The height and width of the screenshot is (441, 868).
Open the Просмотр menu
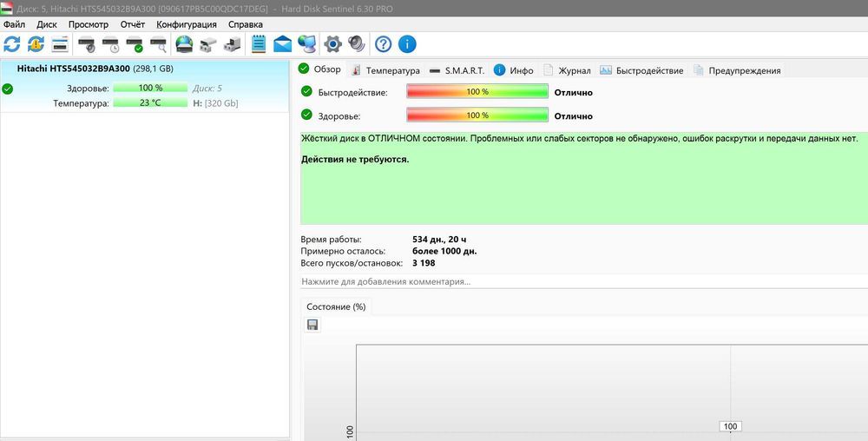click(x=89, y=24)
